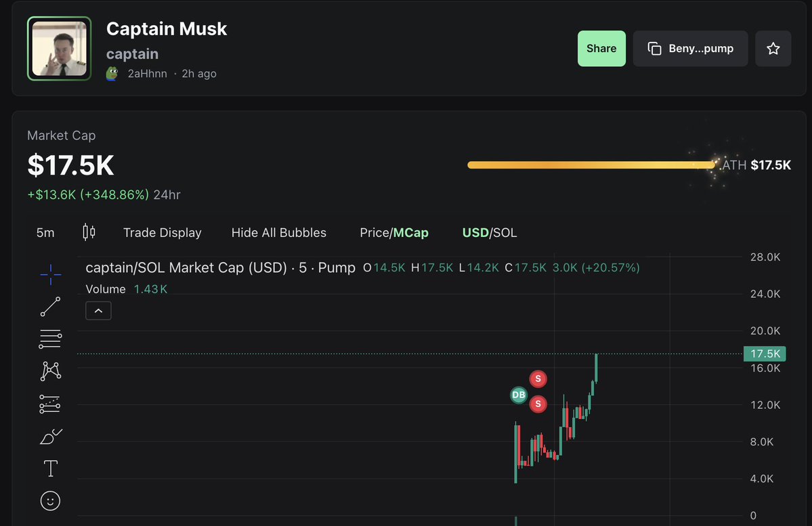Click the captain/SOL Market Cap chart title
The image size is (812, 526).
point(220,267)
